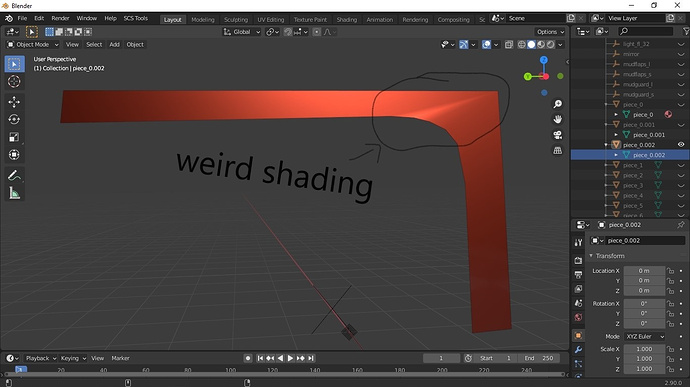
Task: Expand the piece_0 mesh data row
Action: (616, 114)
